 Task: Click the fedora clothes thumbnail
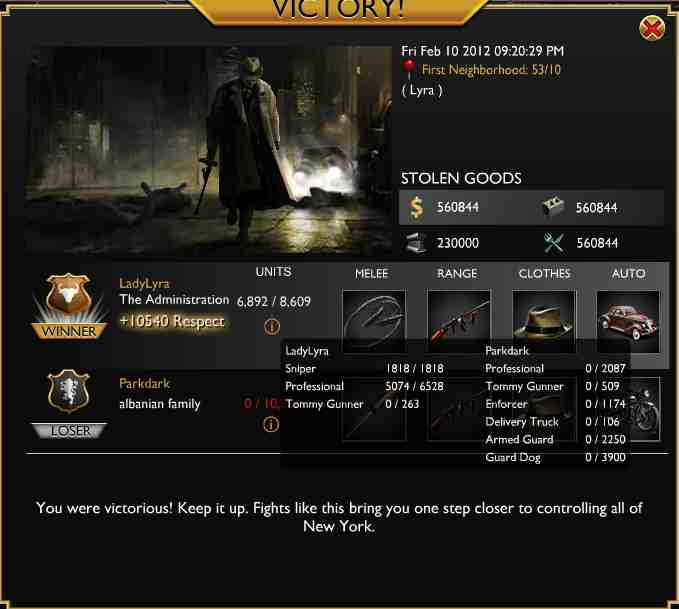[544, 321]
